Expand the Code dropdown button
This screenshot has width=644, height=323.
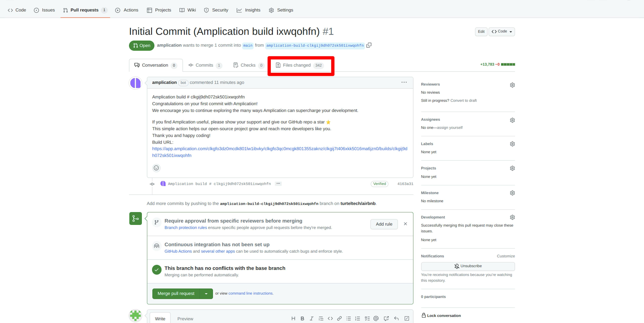(x=501, y=31)
